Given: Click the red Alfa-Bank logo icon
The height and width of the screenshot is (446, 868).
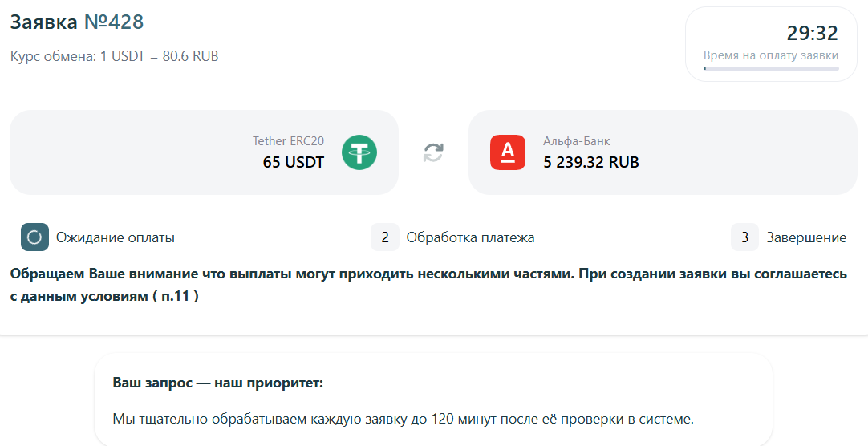Looking at the screenshot, I should point(508,152).
